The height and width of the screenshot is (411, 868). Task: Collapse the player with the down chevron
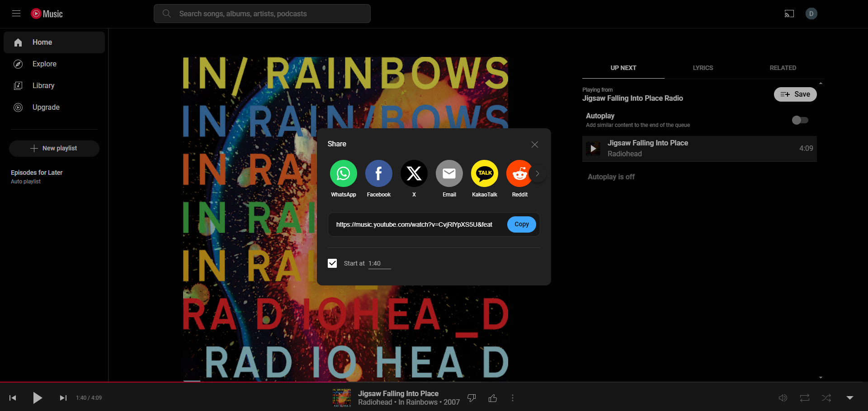(849, 398)
